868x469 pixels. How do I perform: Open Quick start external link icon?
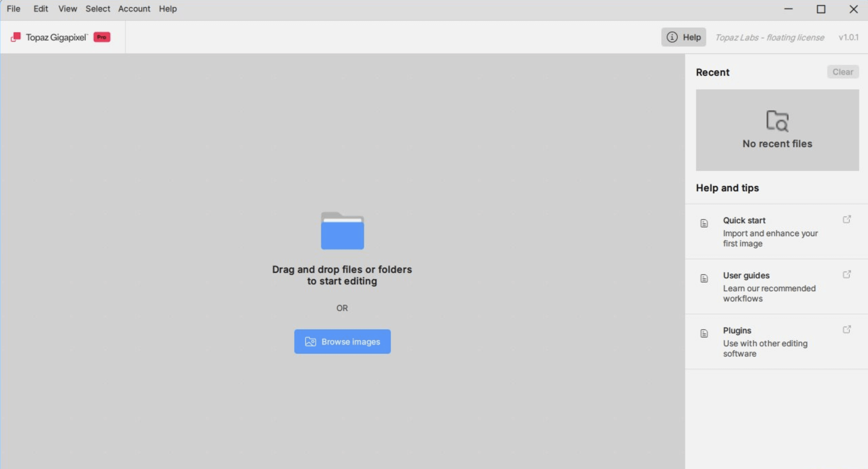[x=846, y=220]
